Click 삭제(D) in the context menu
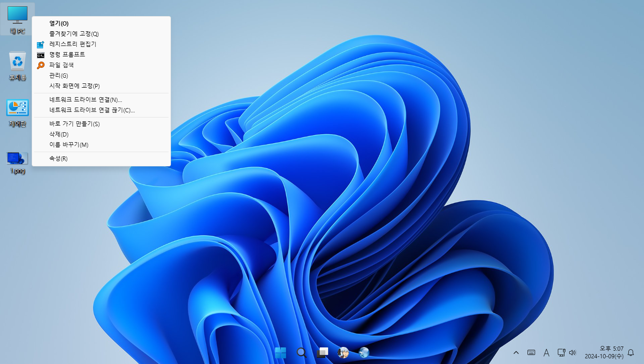This screenshot has width=644, height=364. [101, 134]
